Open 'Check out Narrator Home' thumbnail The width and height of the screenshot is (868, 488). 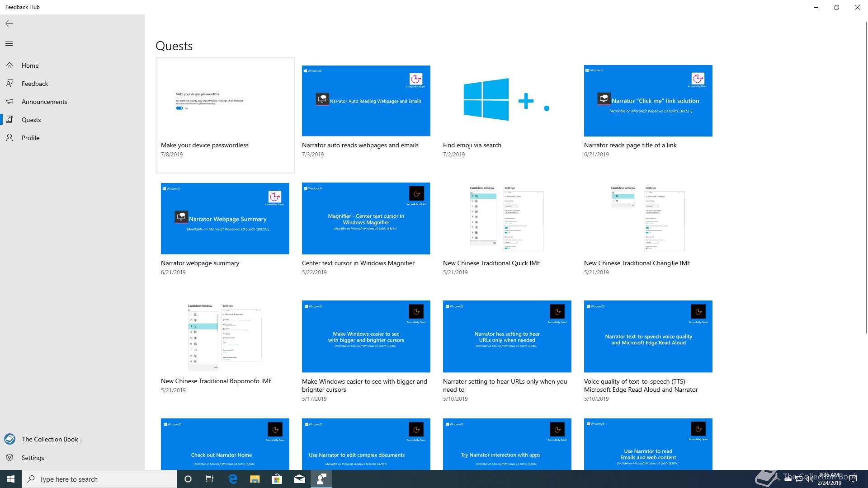click(x=225, y=444)
